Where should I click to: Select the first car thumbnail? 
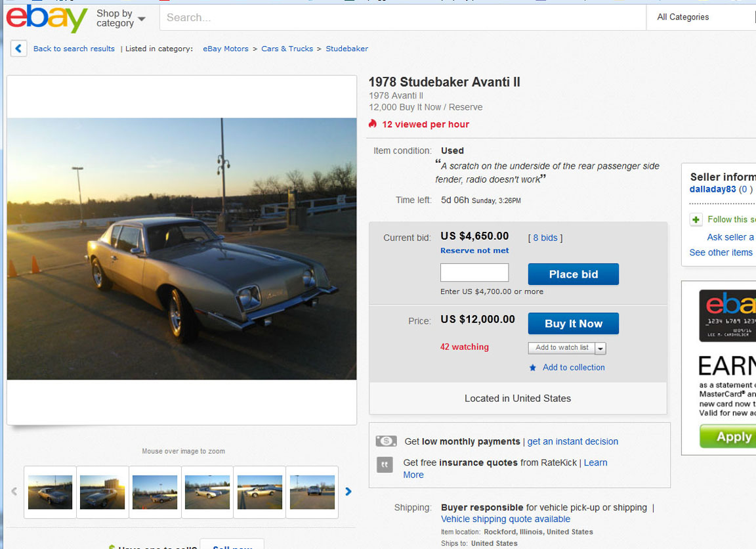(x=51, y=492)
